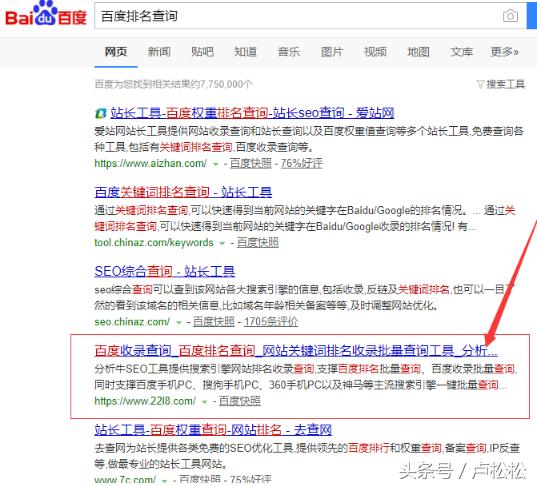Click the Baidu logo
537x486 pixels.
tap(46, 14)
